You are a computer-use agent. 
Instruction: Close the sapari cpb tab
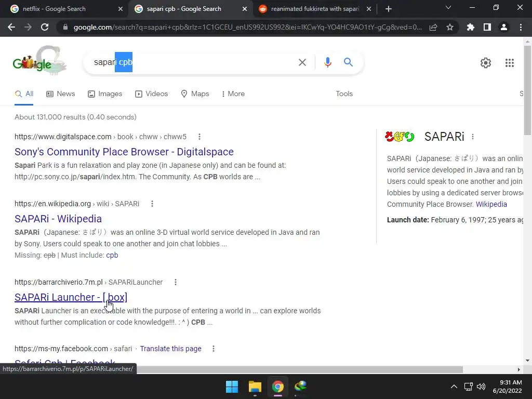245,9
